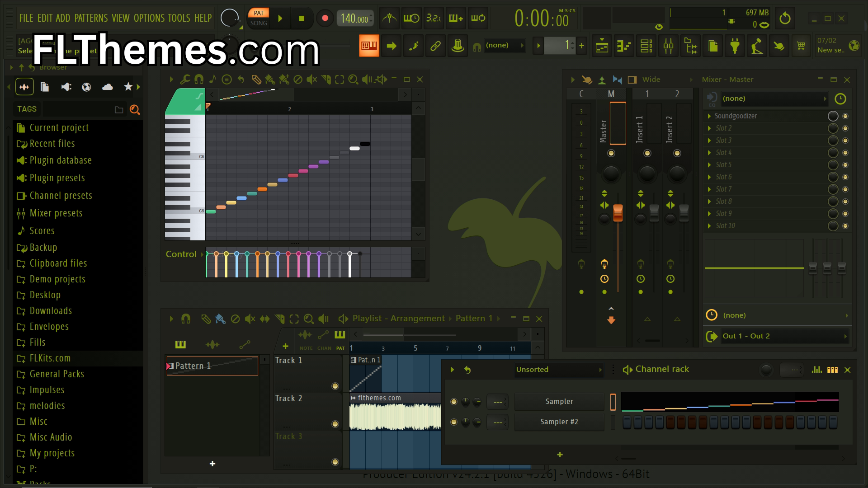Open the plugin picker plug icon
This screenshot has height=488, width=868.
tap(735, 46)
